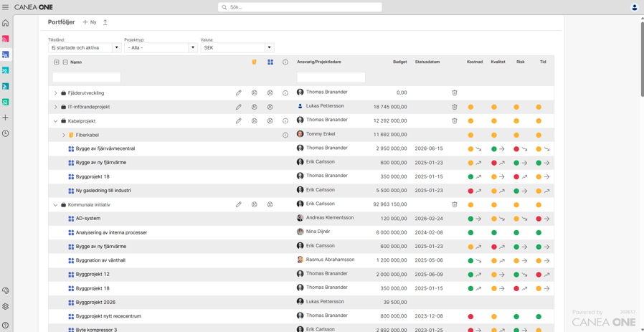Go to Home in the sidebar

point(5,23)
